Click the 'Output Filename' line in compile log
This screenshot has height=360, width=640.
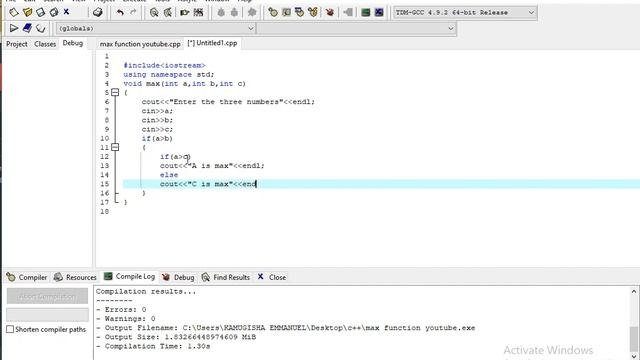(286, 328)
